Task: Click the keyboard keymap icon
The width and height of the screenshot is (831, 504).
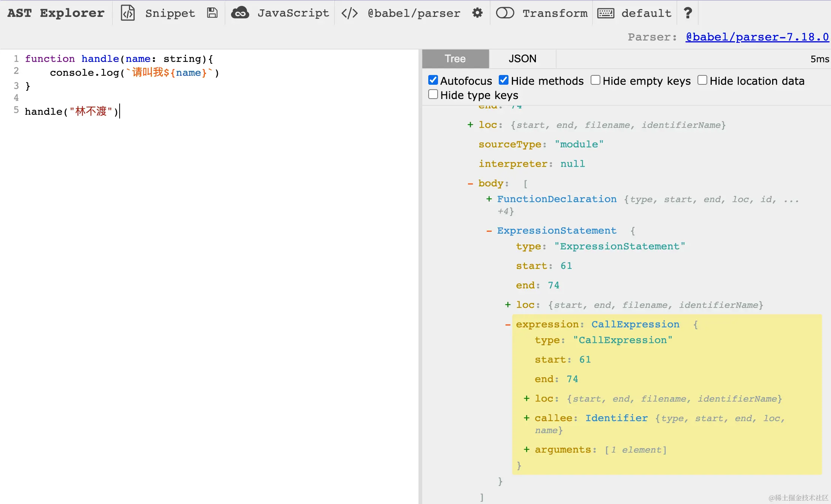Action: (x=606, y=13)
